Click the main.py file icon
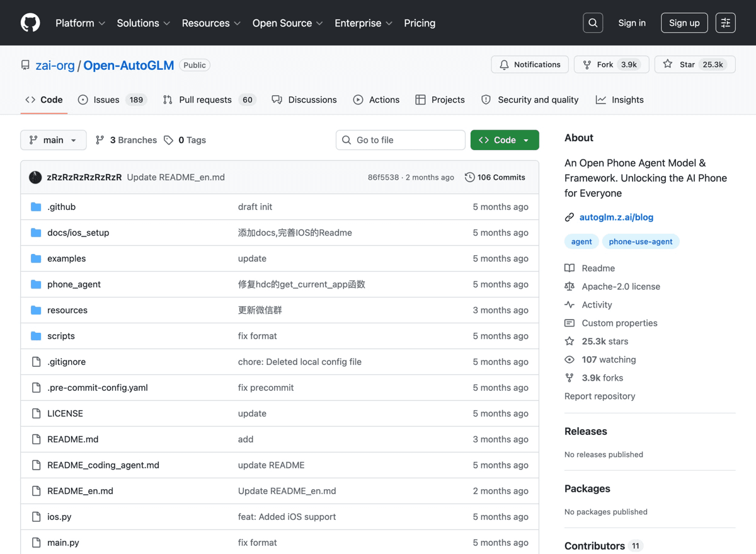 point(36,543)
